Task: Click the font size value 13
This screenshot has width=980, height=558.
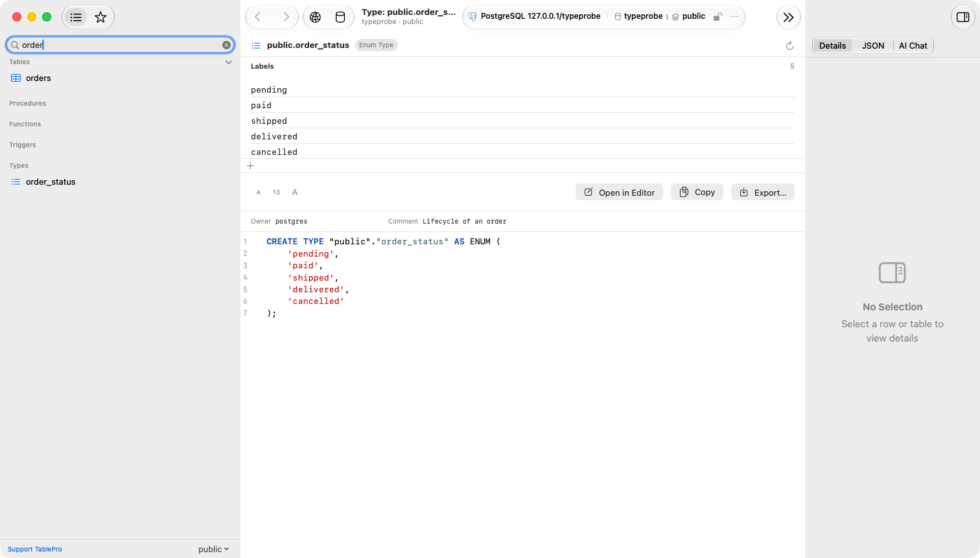Action: coord(277,192)
